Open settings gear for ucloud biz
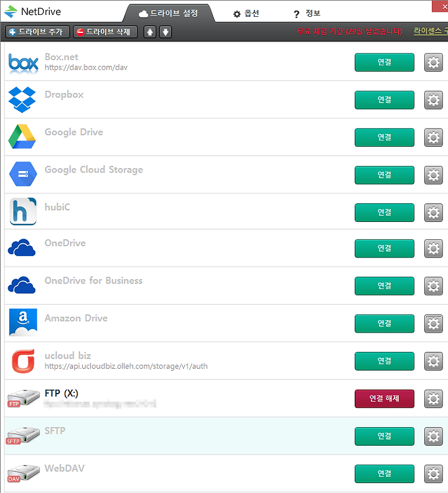The width and height of the screenshot is (448, 493). [433, 361]
